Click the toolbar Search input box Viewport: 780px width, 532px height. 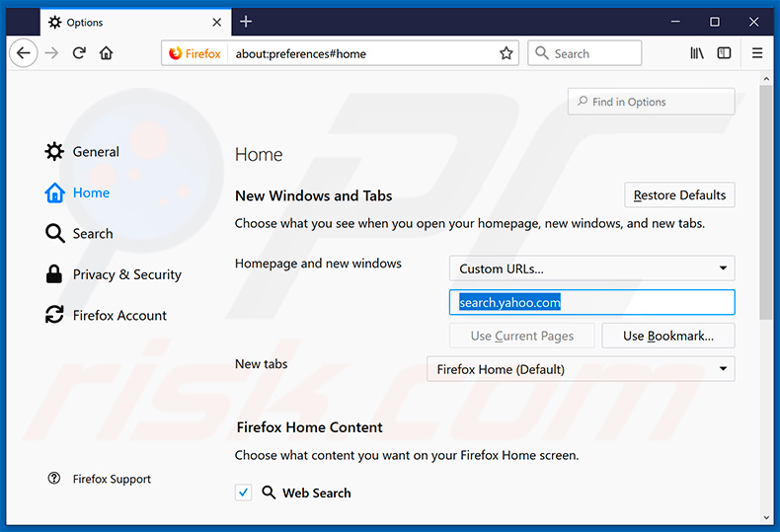tap(585, 52)
